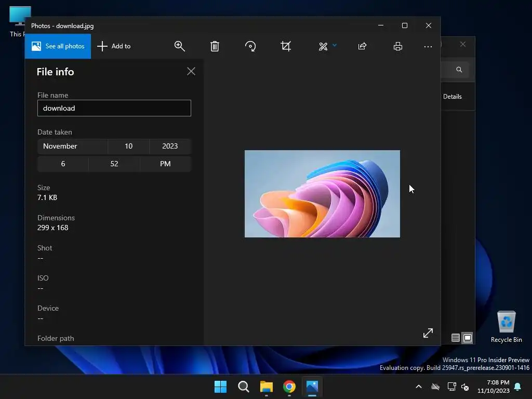This screenshot has height=399, width=532.
Task: Open the hour selector showing 6
Action: [63, 164]
